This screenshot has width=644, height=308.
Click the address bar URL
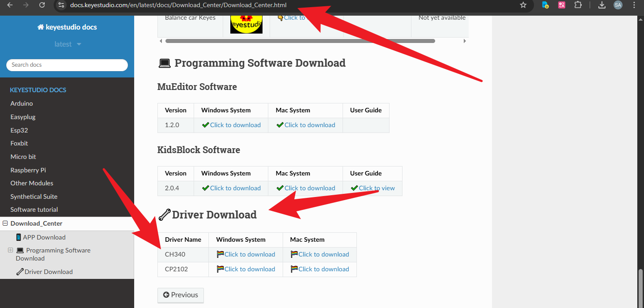tap(178, 5)
